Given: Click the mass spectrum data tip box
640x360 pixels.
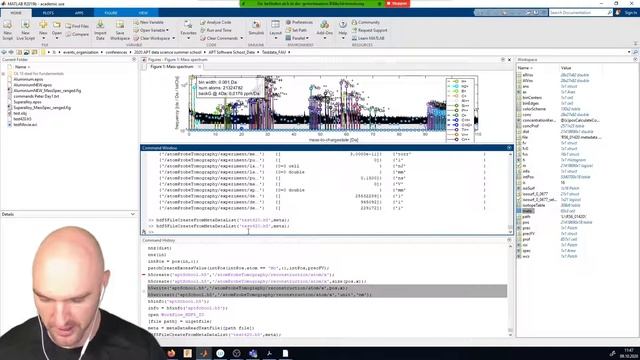Looking at the screenshot, I should (x=228, y=88).
